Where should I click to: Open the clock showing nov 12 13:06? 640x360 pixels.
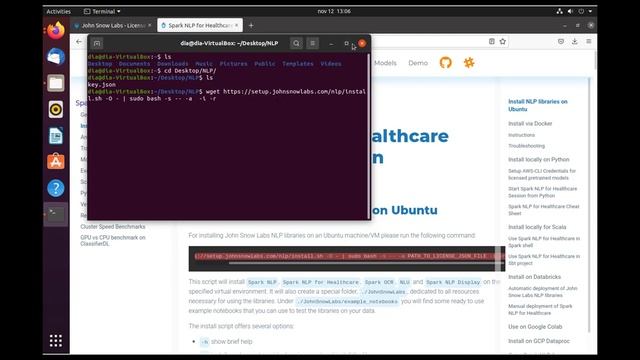pos(334,11)
